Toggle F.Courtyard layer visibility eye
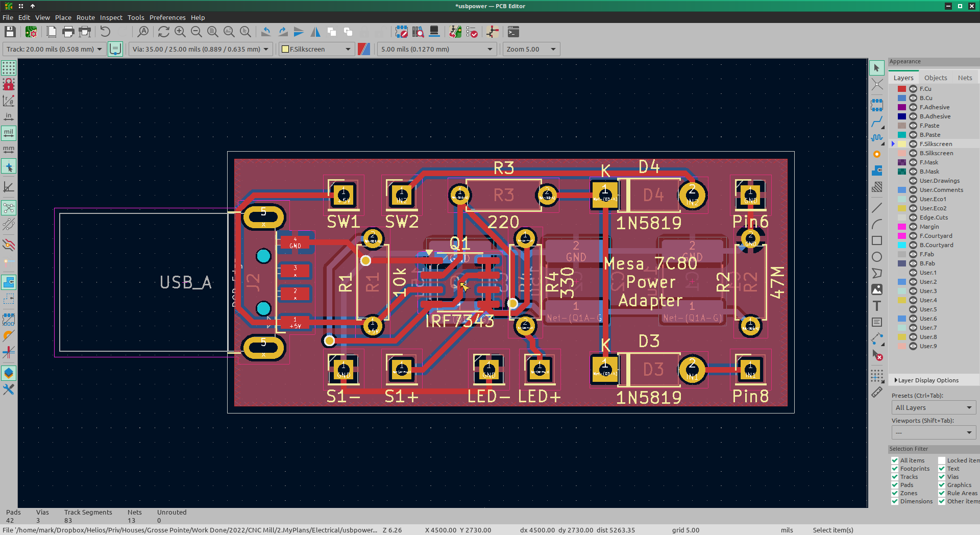This screenshot has height=535, width=980. point(913,236)
